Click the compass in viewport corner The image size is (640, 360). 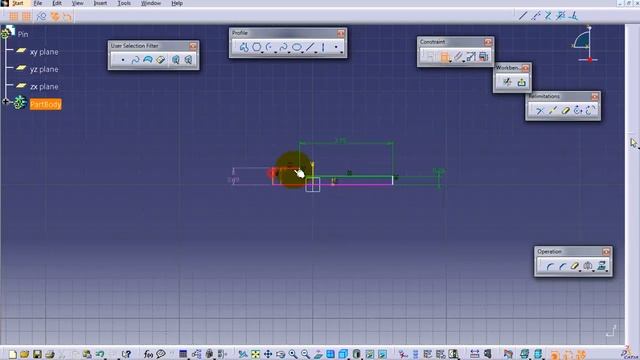pos(584,44)
